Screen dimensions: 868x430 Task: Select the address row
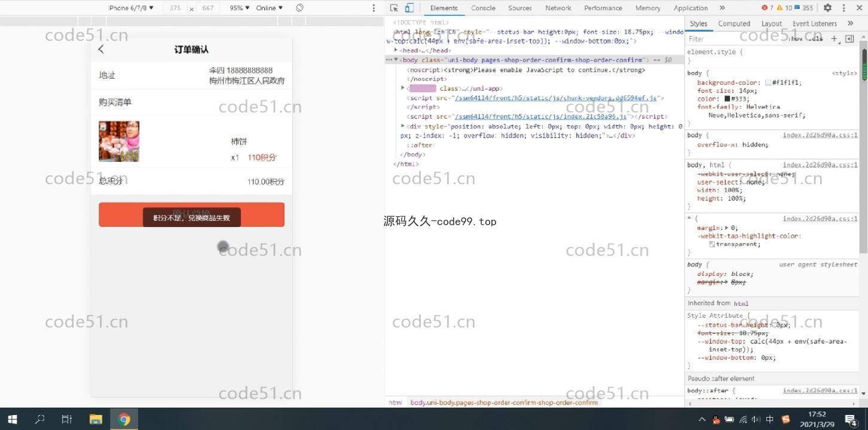point(191,75)
